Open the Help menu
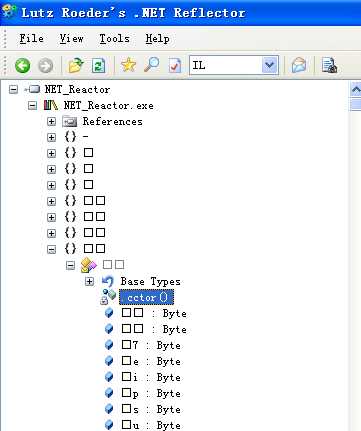The image size is (361, 431). click(x=157, y=39)
